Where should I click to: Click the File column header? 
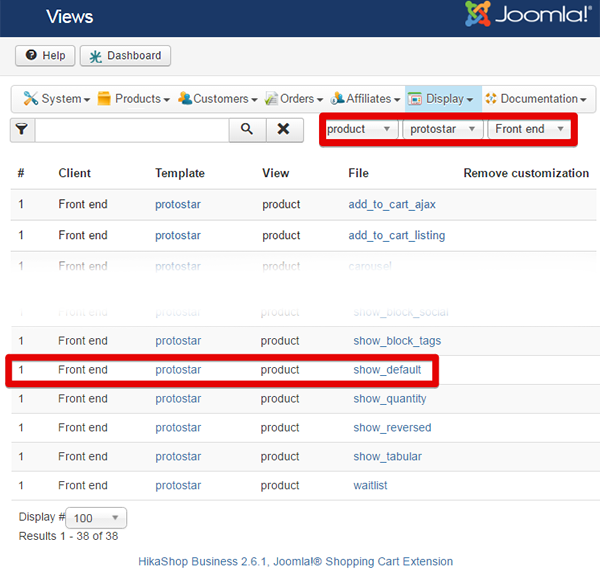(358, 173)
